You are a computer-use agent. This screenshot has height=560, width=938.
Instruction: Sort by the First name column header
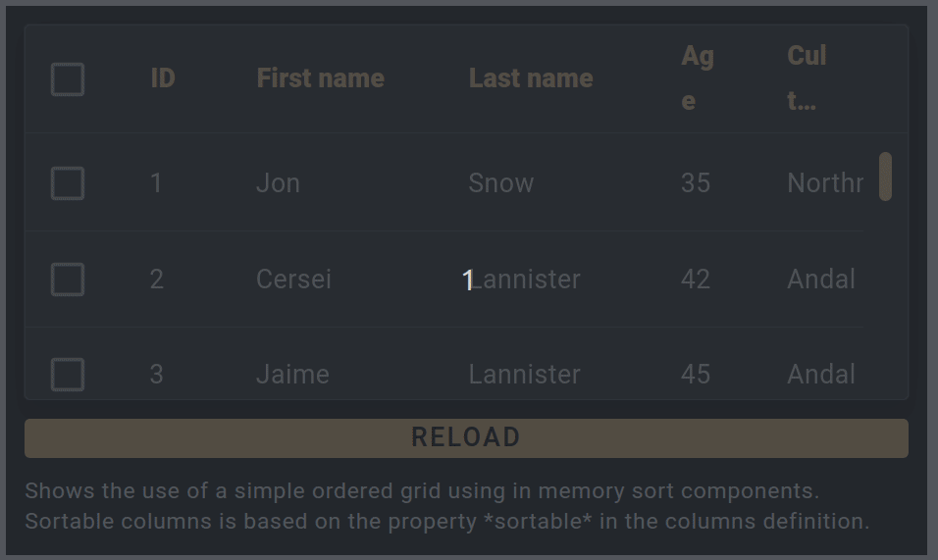[x=320, y=78]
